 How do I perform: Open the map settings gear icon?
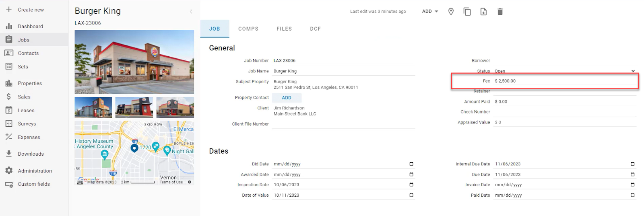[x=190, y=182]
